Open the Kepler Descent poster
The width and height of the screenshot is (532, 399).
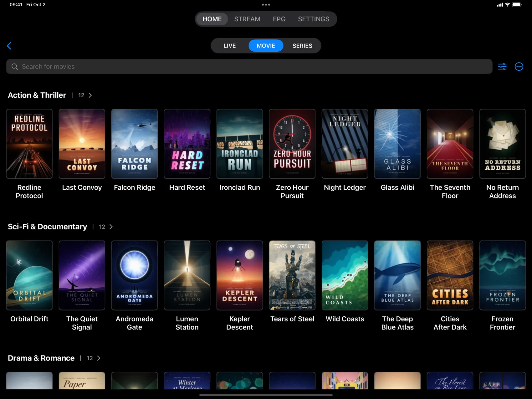[x=240, y=275]
